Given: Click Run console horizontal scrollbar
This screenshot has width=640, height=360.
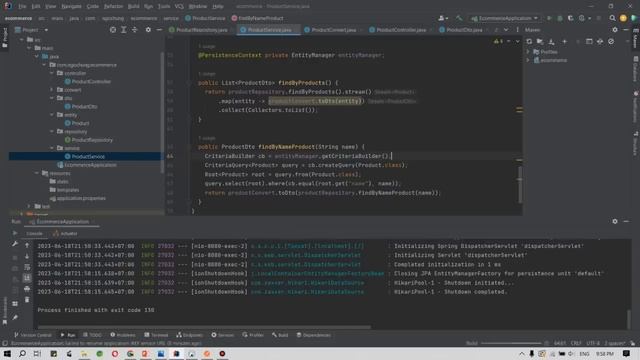Looking at the screenshot, I should 204,327.
